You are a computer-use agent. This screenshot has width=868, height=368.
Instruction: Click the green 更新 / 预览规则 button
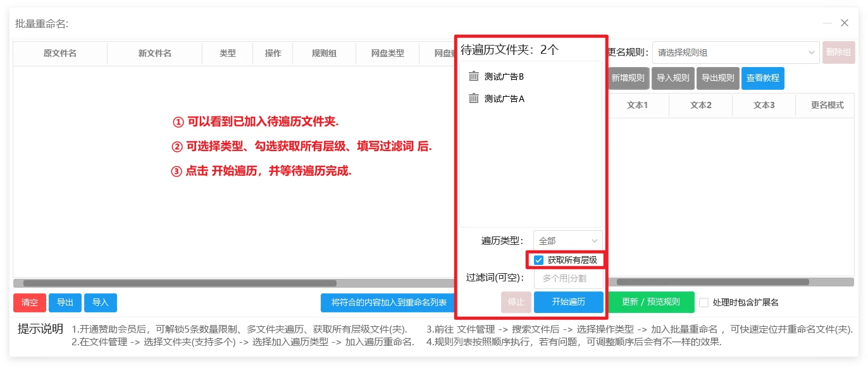650,302
